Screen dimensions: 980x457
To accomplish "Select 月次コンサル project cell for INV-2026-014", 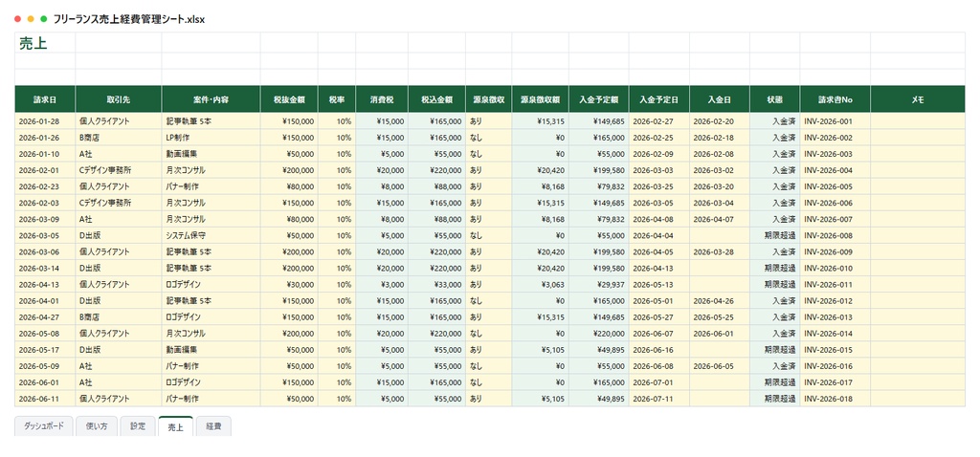I will click(x=211, y=333).
